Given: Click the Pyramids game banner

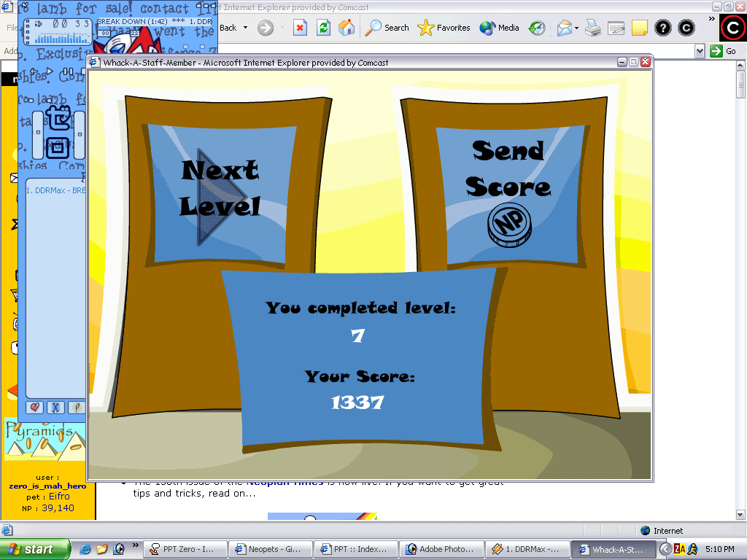Looking at the screenshot, I should [x=44, y=439].
